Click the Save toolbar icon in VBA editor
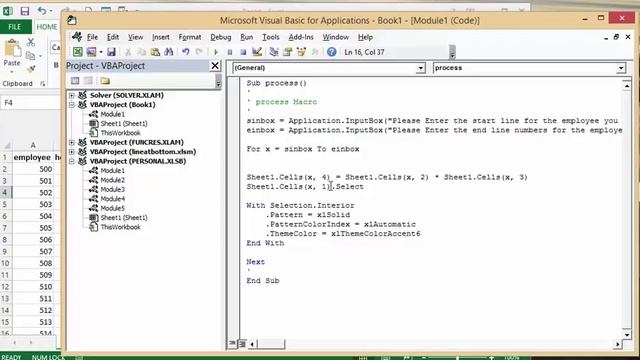The height and width of the screenshot is (360, 640). tap(111, 52)
